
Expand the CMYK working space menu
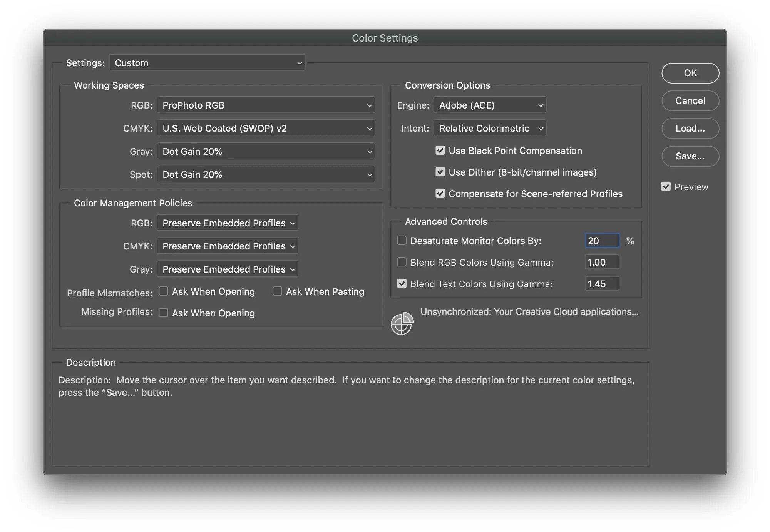(266, 128)
